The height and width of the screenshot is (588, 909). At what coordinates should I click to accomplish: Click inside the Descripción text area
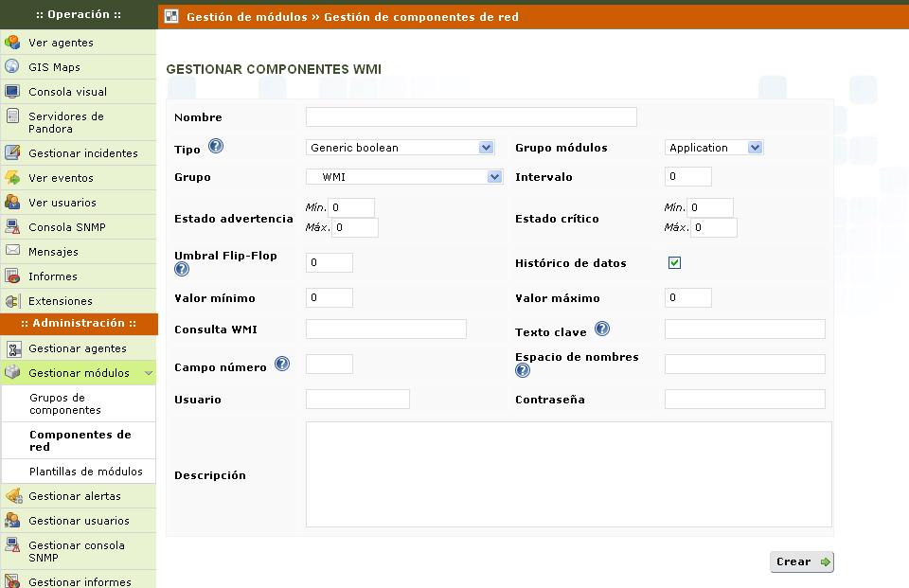(568, 474)
